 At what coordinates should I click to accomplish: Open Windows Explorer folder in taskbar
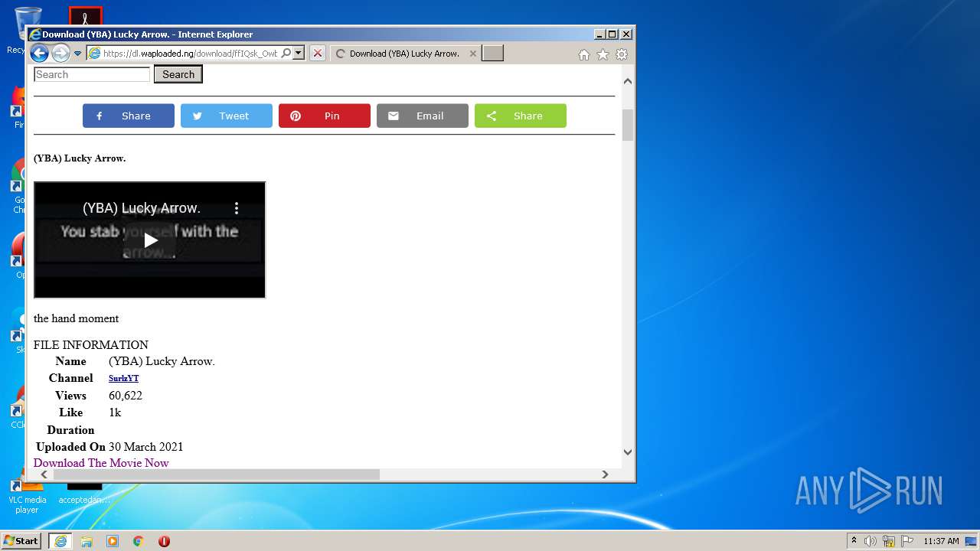point(87,541)
